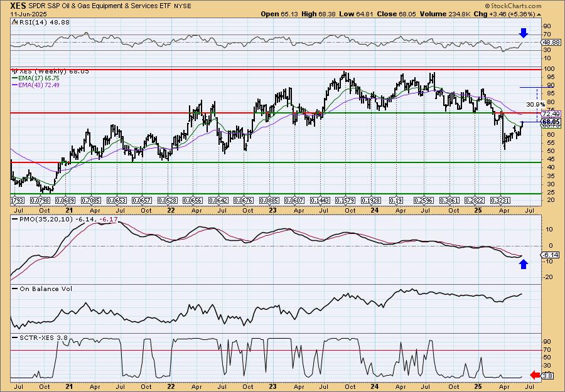Screen dimensions: 565x392
Task: Click the 0.1579 dividend value
Action: pyautogui.click(x=345, y=201)
